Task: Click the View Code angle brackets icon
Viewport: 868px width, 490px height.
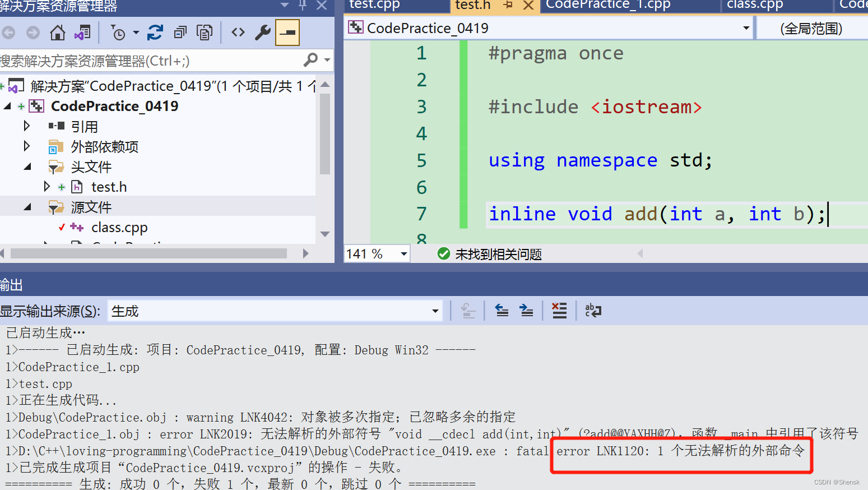Action: [238, 33]
